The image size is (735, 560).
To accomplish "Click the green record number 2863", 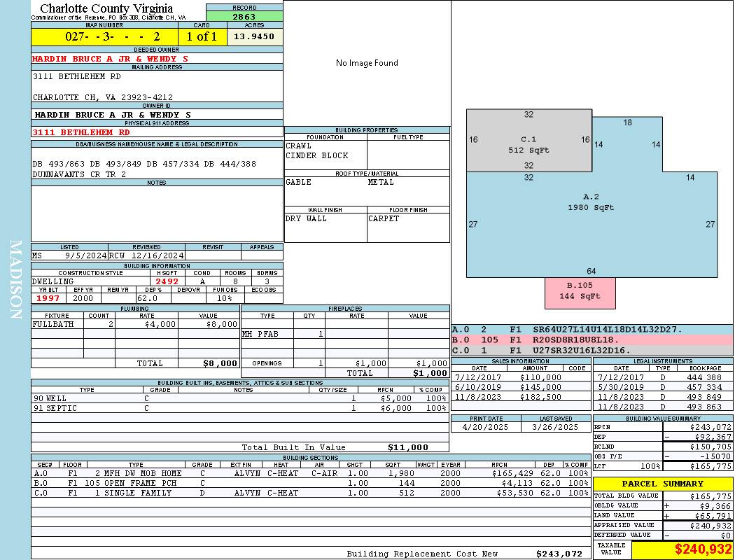I will (244, 17).
